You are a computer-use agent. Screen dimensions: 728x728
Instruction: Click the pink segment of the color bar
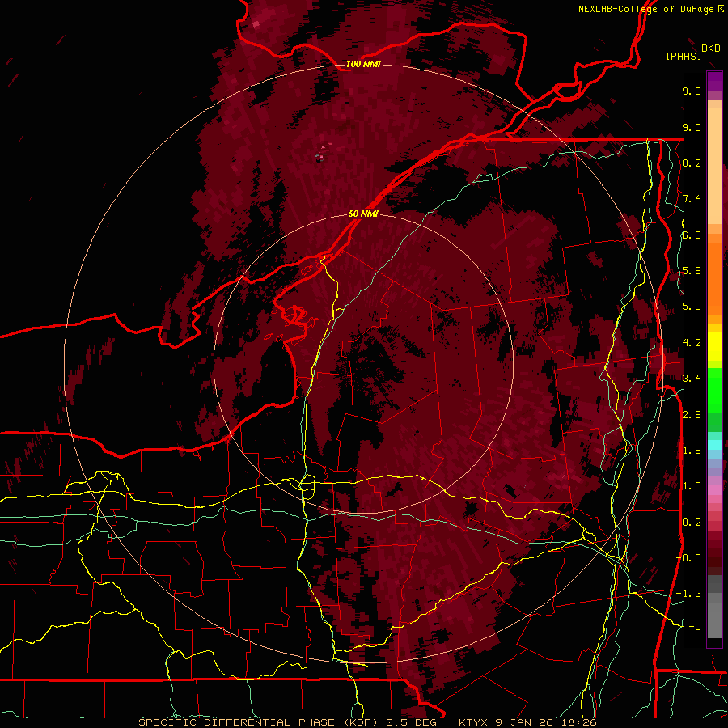(714, 489)
